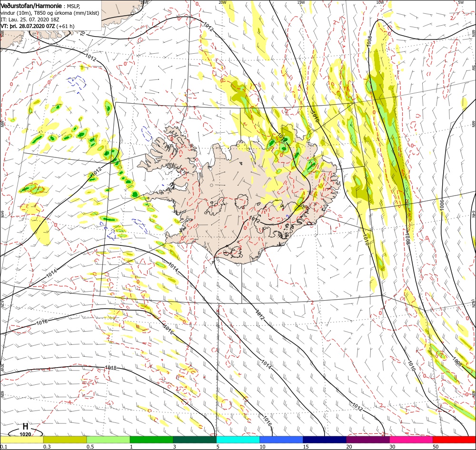Click the '(+61 h)' forecast offset text
The height and width of the screenshot is (450, 476).
(x=65, y=26)
